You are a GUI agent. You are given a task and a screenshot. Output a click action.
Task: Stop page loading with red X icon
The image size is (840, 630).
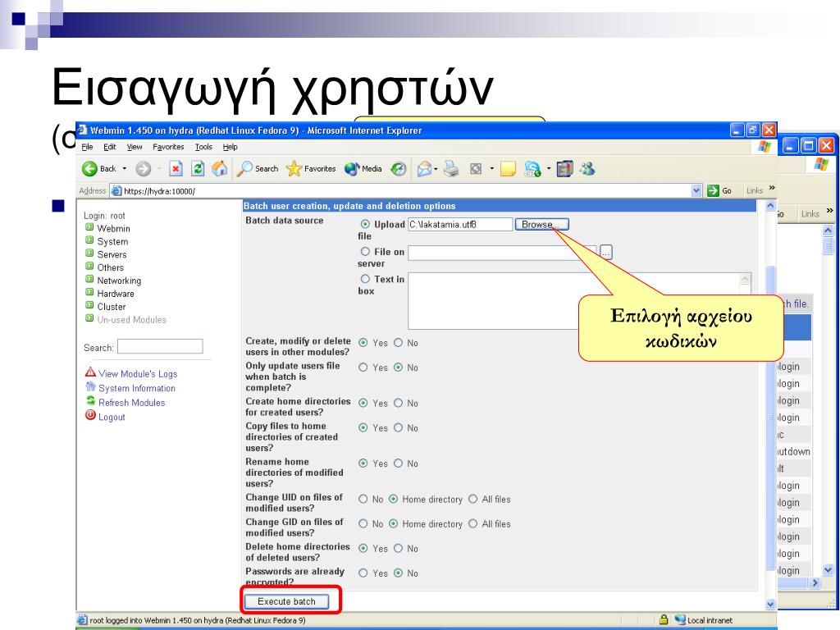tap(176, 169)
